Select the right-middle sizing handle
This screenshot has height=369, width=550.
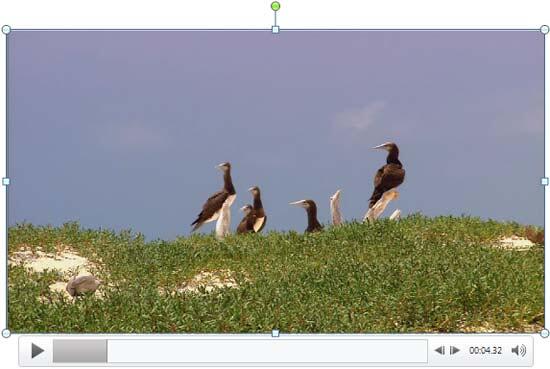coord(544,181)
